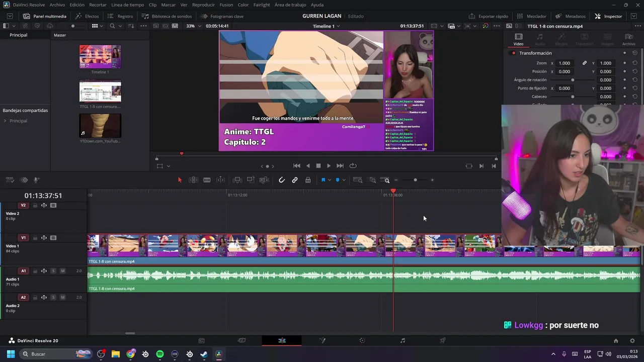This screenshot has height=362, width=644.
Task: Activate the Trim edit mode tool
Action: coord(193,180)
